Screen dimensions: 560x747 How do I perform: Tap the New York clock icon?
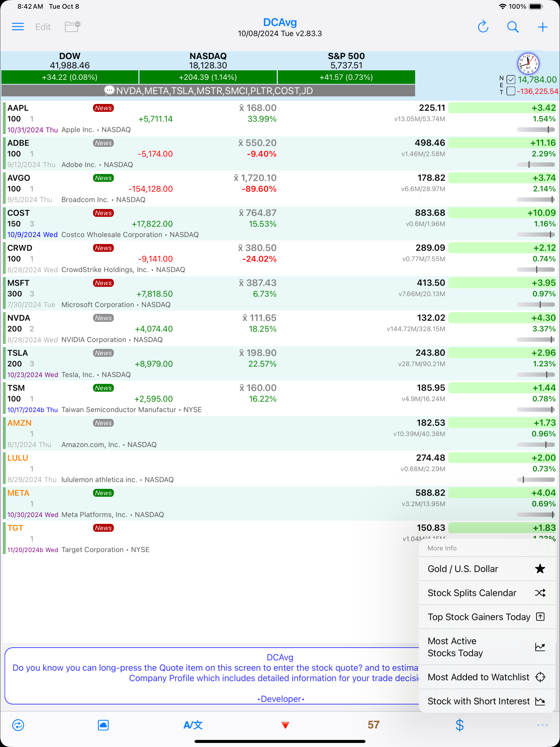(528, 64)
